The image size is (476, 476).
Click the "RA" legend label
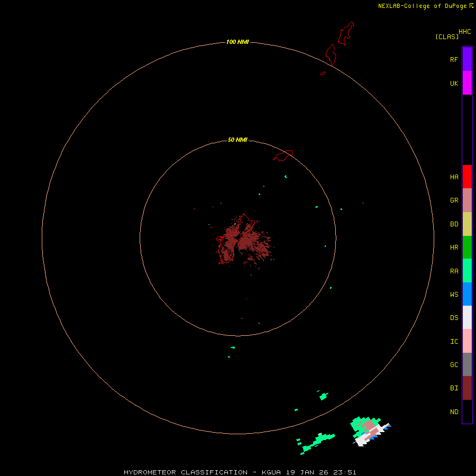pyautogui.click(x=454, y=271)
